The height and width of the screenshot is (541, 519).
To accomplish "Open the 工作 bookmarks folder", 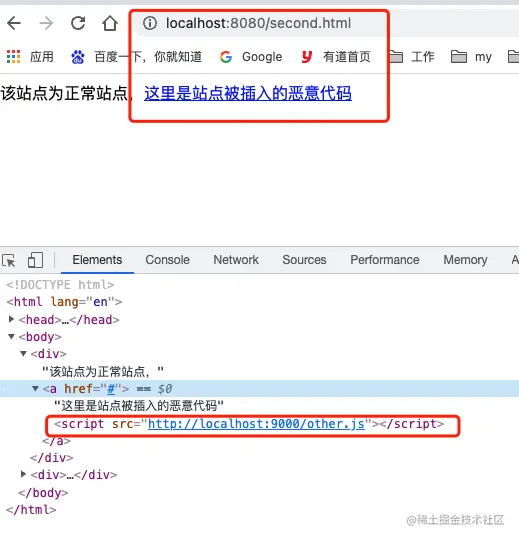I will click(412, 57).
